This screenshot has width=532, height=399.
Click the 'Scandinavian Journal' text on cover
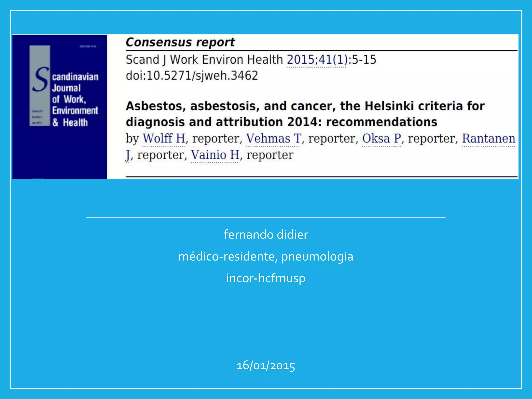coord(75,77)
